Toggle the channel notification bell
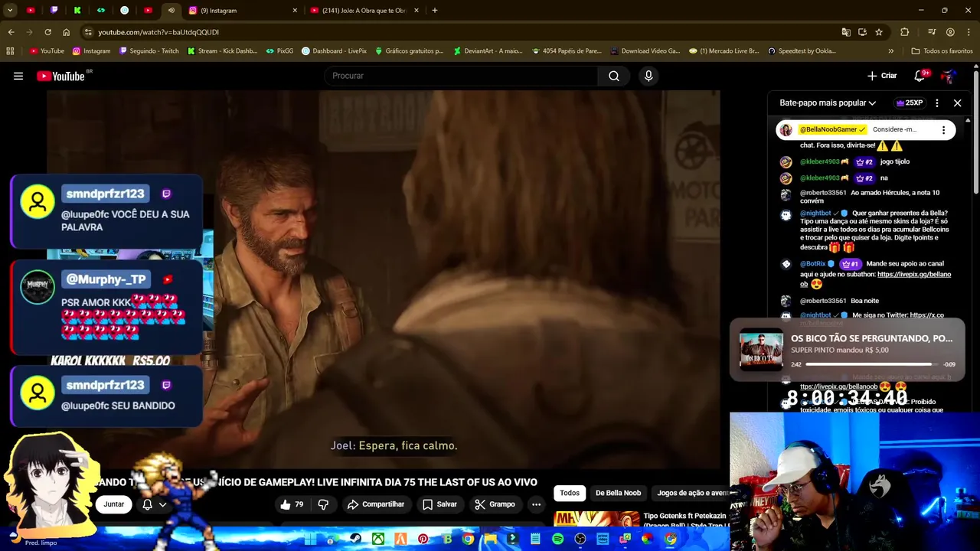The image size is (980, 551). (x=148, y=504)
